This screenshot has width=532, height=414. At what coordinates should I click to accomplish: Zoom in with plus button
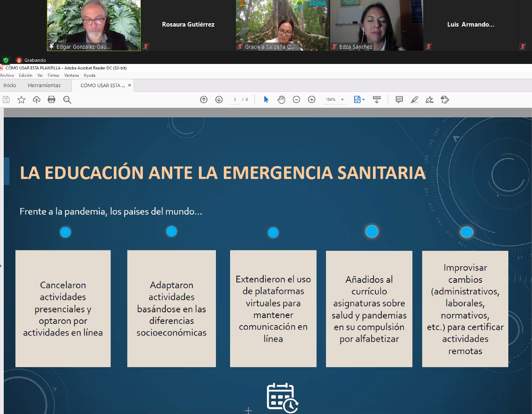(x=311, y=100)
